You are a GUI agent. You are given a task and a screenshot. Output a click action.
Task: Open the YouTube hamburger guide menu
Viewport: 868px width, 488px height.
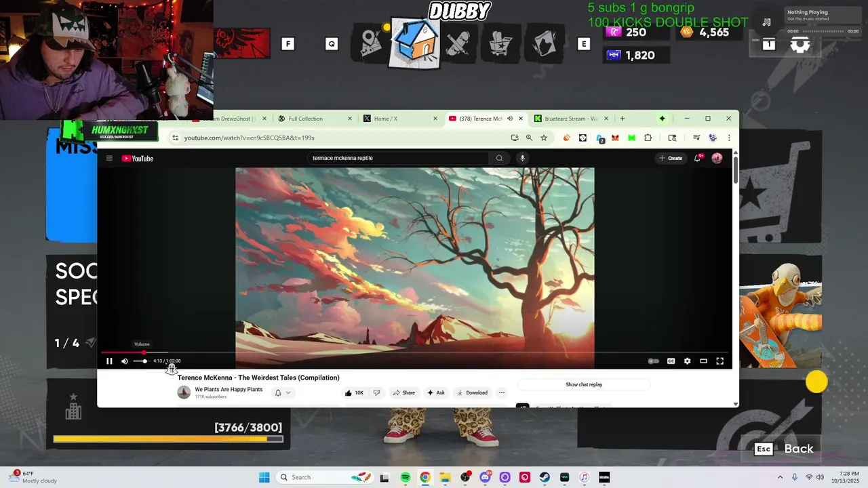pos(109,159)
